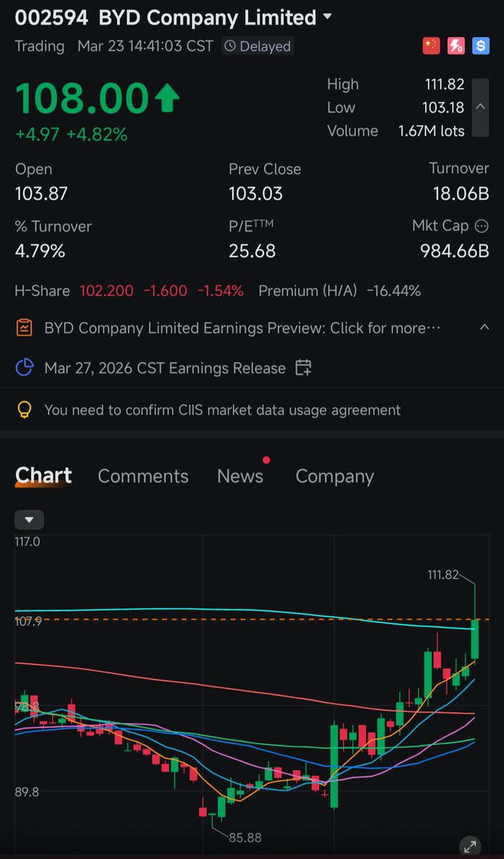
Task: Tap the 111.82 high label on chart
Action: (442, 574)
